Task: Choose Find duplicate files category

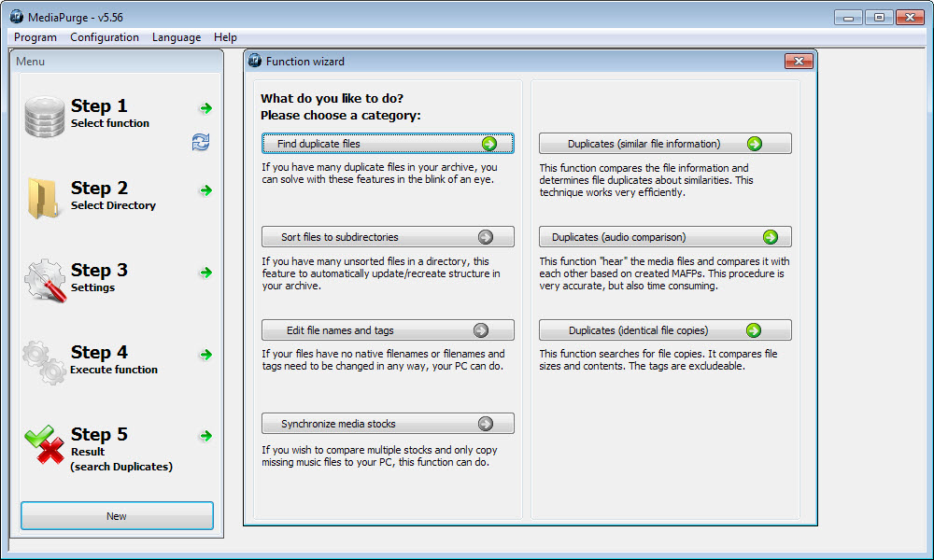Action: click(x=388, y=144)
